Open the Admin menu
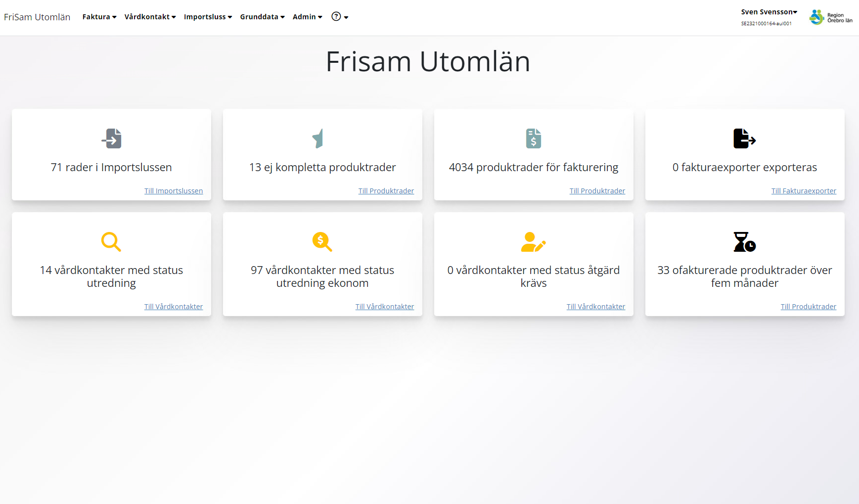The image size is (859, 504). point(307,17)
